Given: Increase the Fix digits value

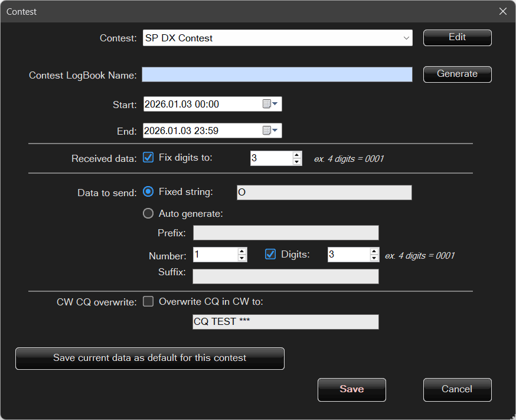Looking at the screenshot, I should tap(297, 155).
